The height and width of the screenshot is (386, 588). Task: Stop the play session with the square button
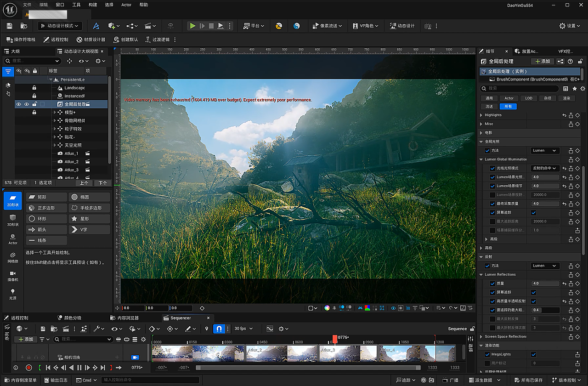[211, 26]
